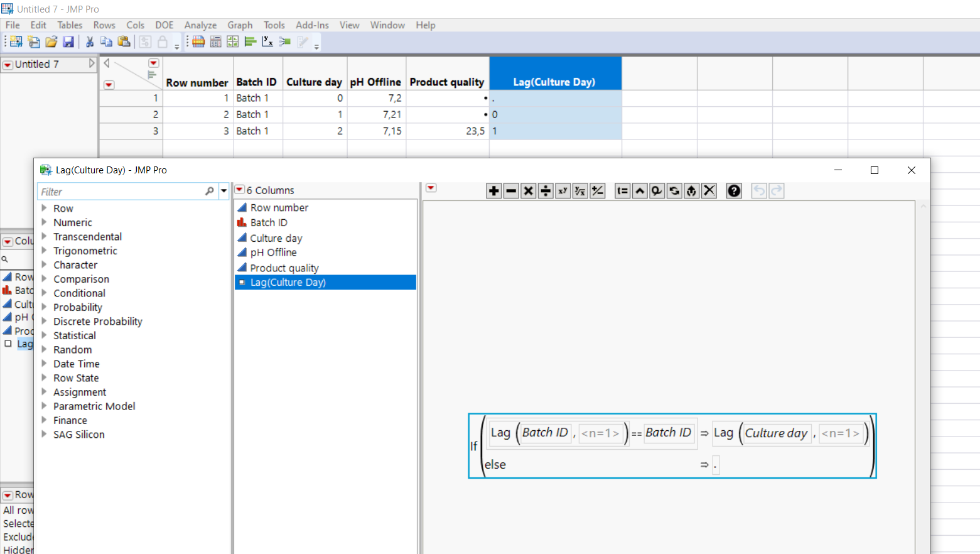Open the filter options arrow beside the search field
This screenshot has height=554, width=980.
[x=223, y=191]
